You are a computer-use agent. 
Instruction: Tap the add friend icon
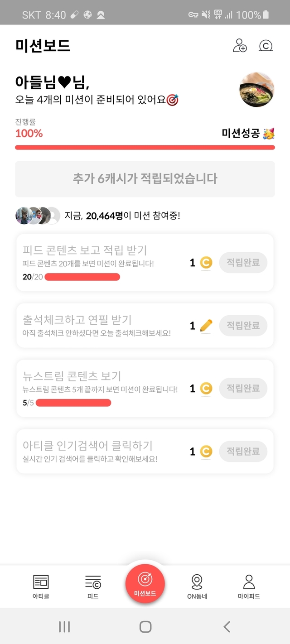click(x=240, y=46)
